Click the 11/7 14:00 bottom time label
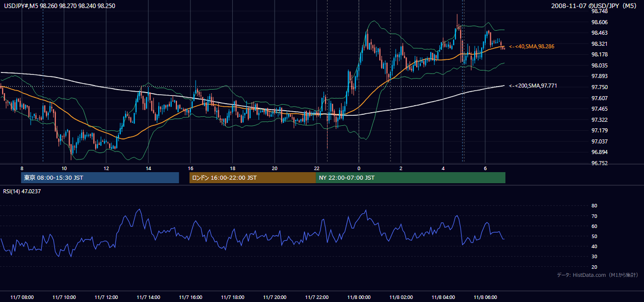 pos(148,297)
